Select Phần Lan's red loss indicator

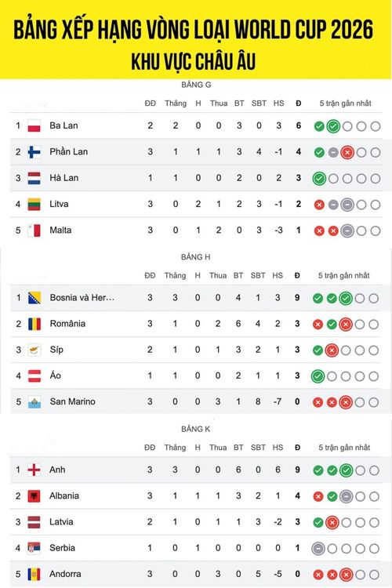click(347, 153)
